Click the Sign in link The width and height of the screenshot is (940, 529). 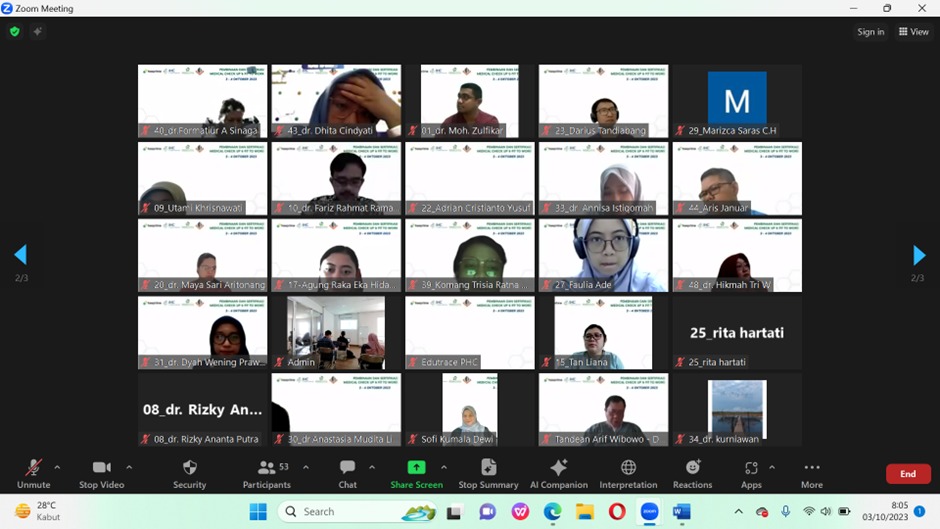(x=870, y=32)
